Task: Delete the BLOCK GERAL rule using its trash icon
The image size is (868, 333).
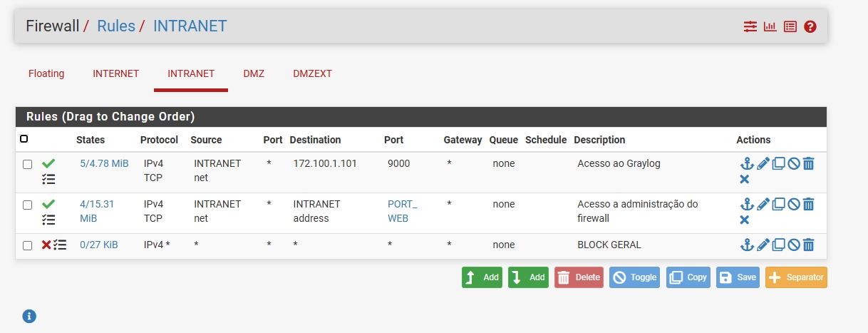Action: [x=808, y=245]
